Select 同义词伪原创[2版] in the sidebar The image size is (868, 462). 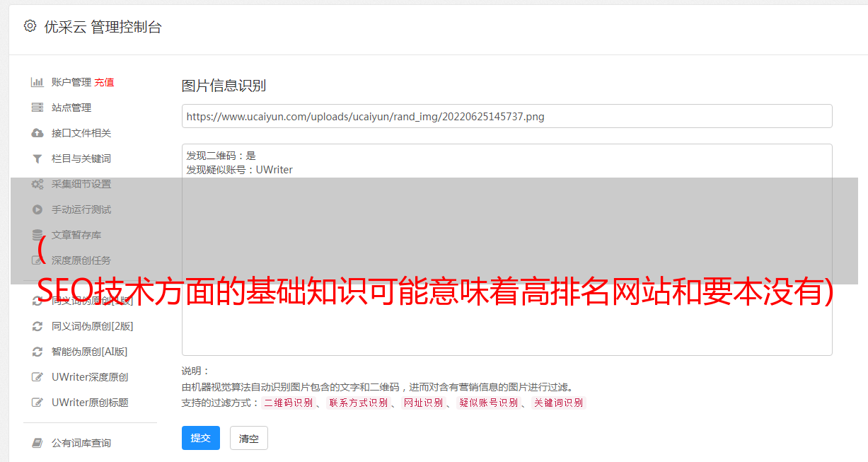pos(92,326)
